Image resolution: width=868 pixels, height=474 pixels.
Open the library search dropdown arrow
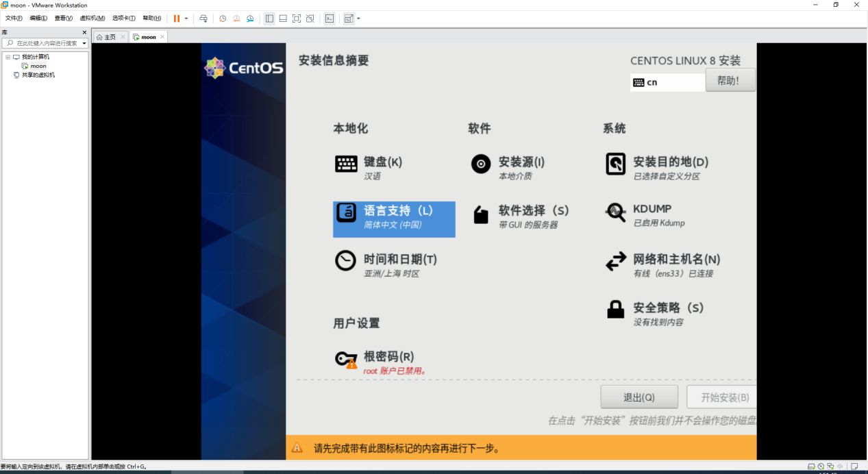(x=84, y=43)
